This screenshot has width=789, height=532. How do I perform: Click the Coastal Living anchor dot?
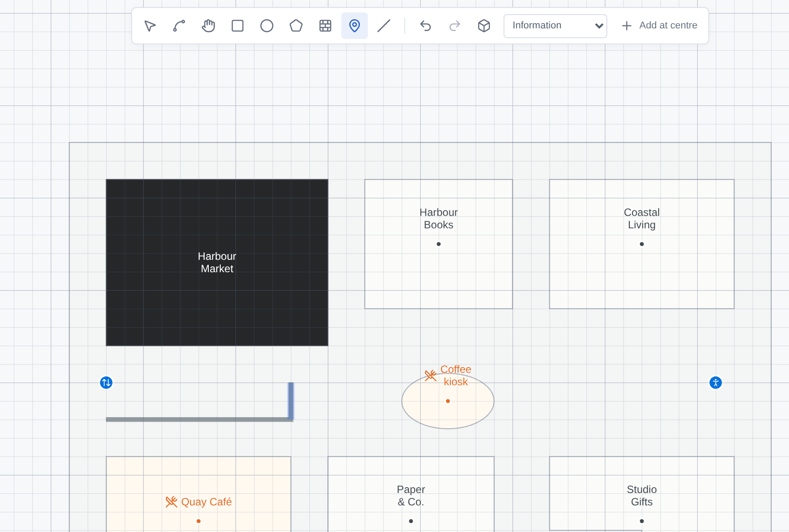[x=642, y=244]
